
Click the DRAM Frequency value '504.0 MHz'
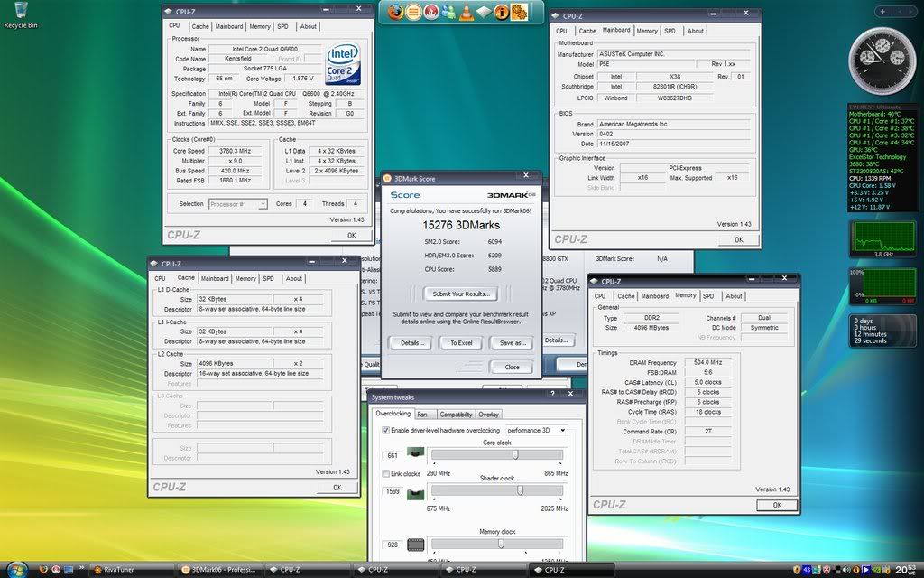[707, 362]
